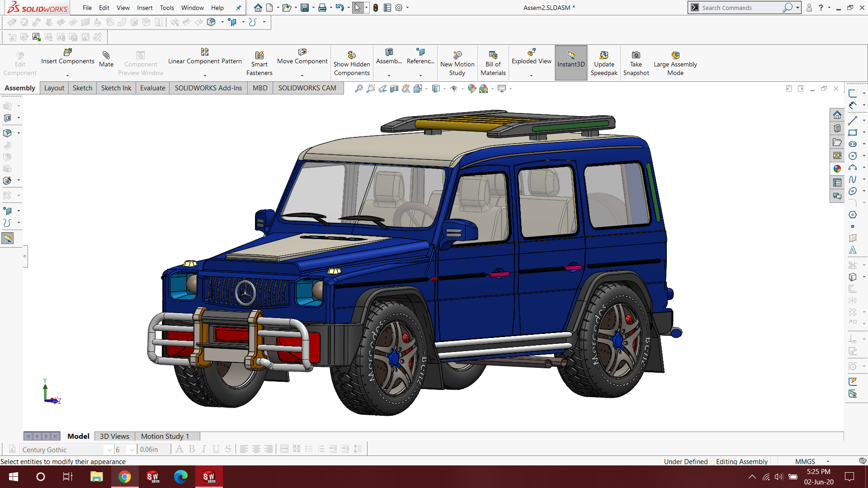Image resolution: width=868 pixels, height=488 pixels.
Task: Open File Explorer folder in task pane
Action: [837, 142]
